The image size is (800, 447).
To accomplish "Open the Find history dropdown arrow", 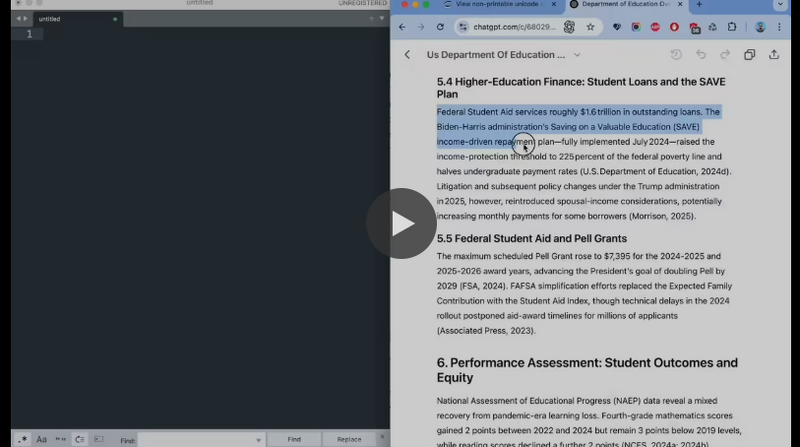I will coord(259,439).
